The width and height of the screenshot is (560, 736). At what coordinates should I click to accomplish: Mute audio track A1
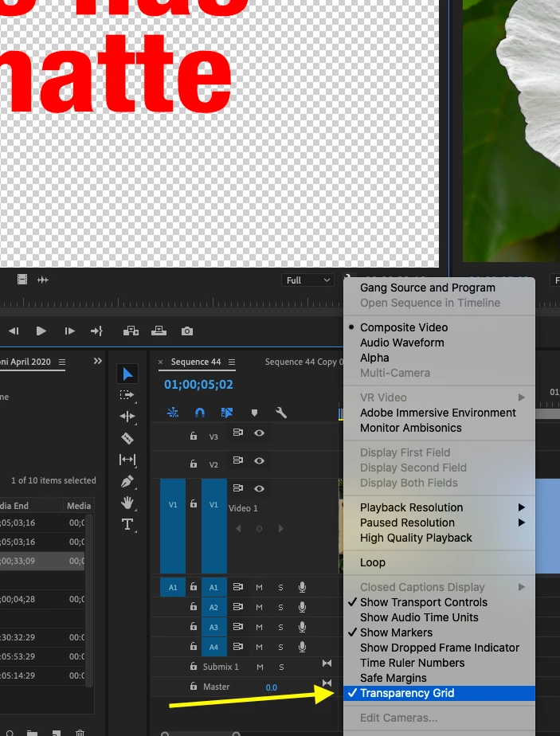[259, 587]
